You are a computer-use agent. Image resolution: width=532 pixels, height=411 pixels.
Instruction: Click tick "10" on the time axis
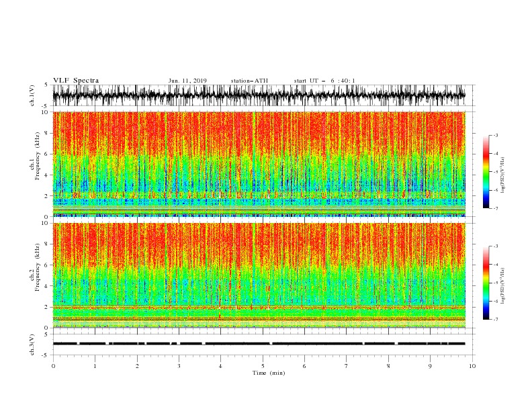[x=472, y=366]
